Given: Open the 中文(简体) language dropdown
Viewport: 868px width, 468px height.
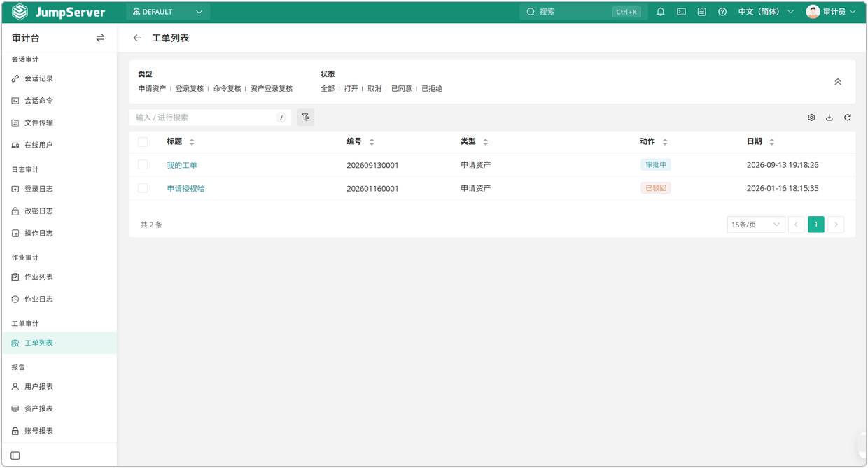Looking at the screenshot, I should coord(766,12).
